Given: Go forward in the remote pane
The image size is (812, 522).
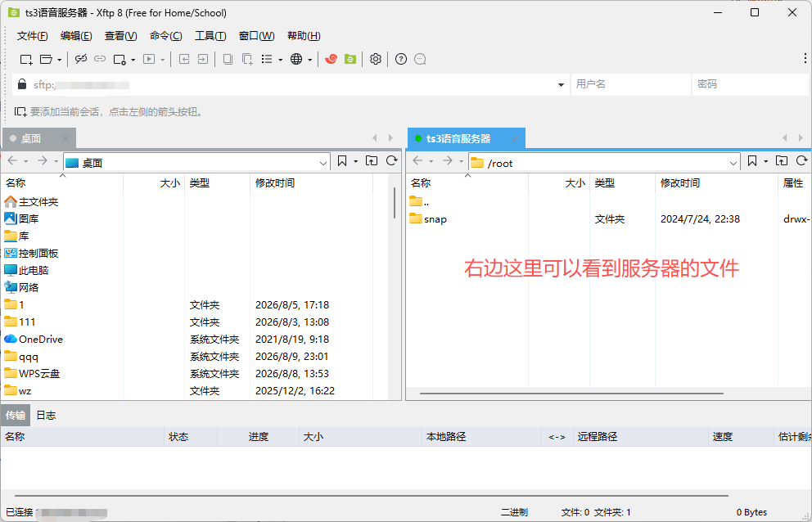Looking at the screenshot, I should pyautogui.click(x=448, y=161).
